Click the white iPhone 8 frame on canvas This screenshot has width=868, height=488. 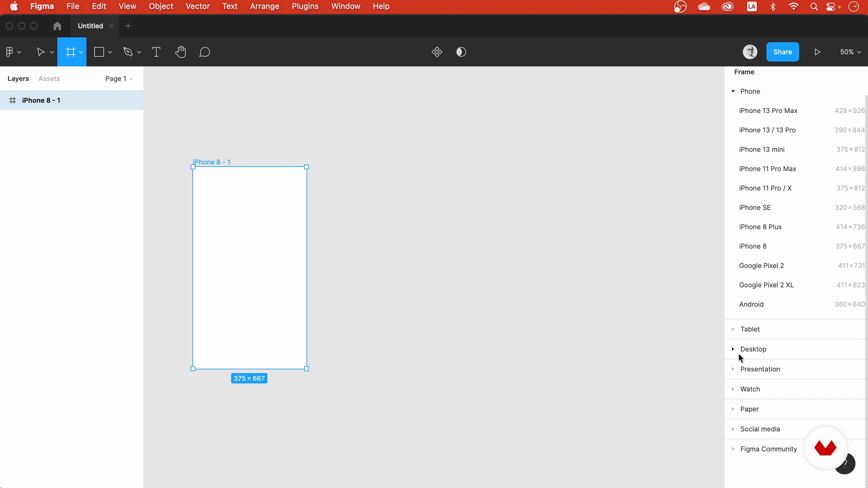pyautogui.click(x=250, y=268)
